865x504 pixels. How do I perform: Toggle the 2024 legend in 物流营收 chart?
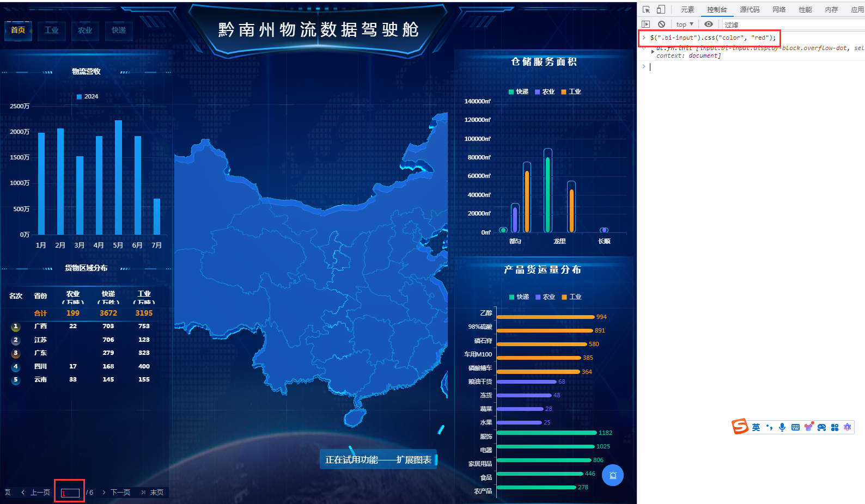click(x=87, y=96)
